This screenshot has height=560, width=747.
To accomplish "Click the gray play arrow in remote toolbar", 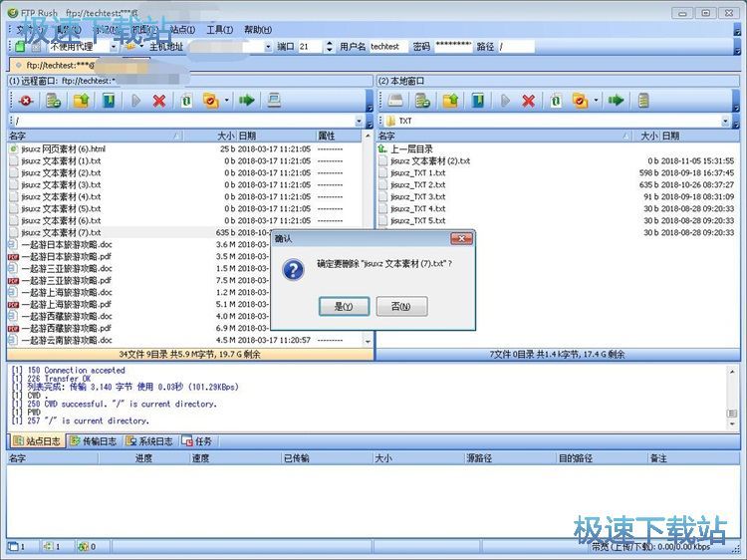I will (136, 101).
